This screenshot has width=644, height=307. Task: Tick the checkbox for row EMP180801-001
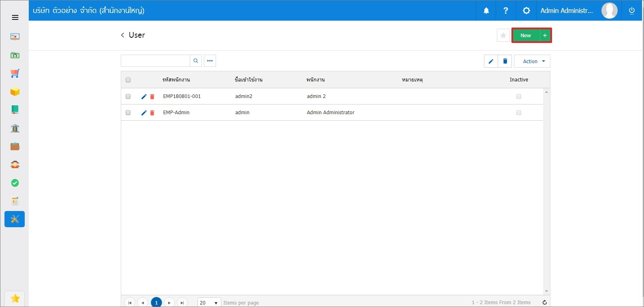128,96
